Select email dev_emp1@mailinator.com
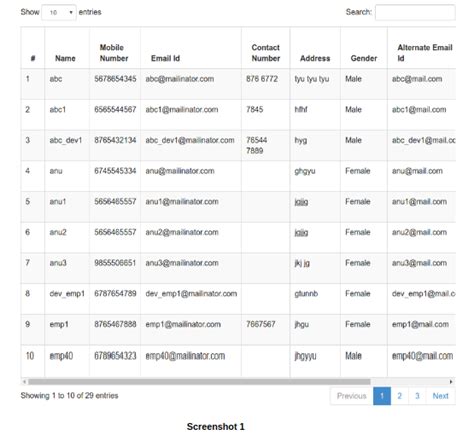This screenshot has width=474, height=435. click(191, 294)
